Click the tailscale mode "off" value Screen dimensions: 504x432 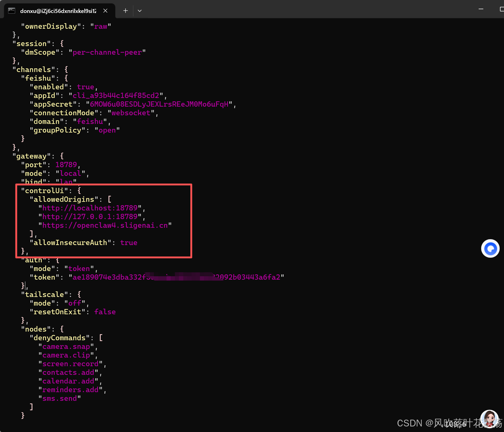click(74, 303)
